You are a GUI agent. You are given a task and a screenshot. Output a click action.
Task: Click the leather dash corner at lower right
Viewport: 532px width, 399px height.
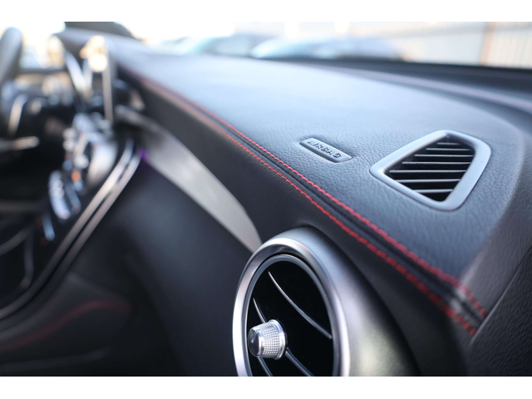coord(507,332)
